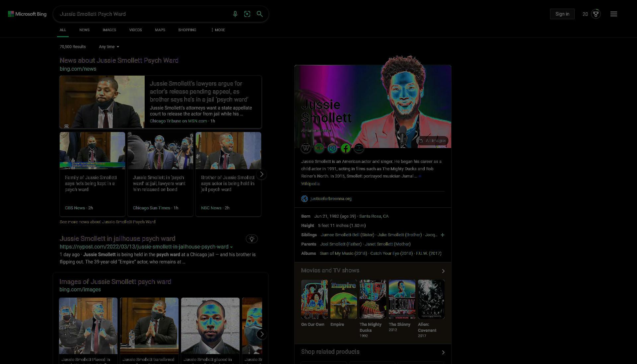Viewport: 637px width, 364px height.
Task: Open the Empire show poster
Action: 343,299
